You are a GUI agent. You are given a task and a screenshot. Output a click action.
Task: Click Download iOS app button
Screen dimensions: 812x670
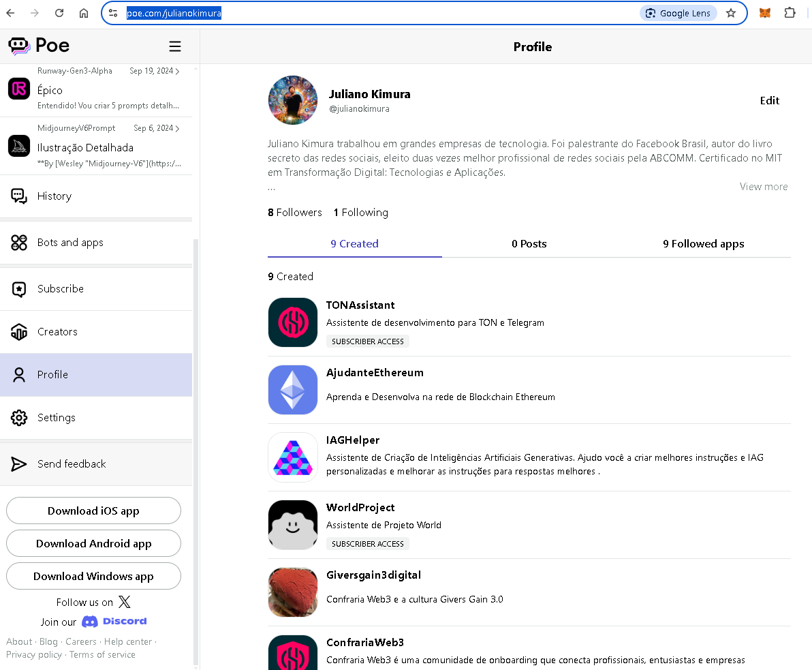tap(94, 511)
